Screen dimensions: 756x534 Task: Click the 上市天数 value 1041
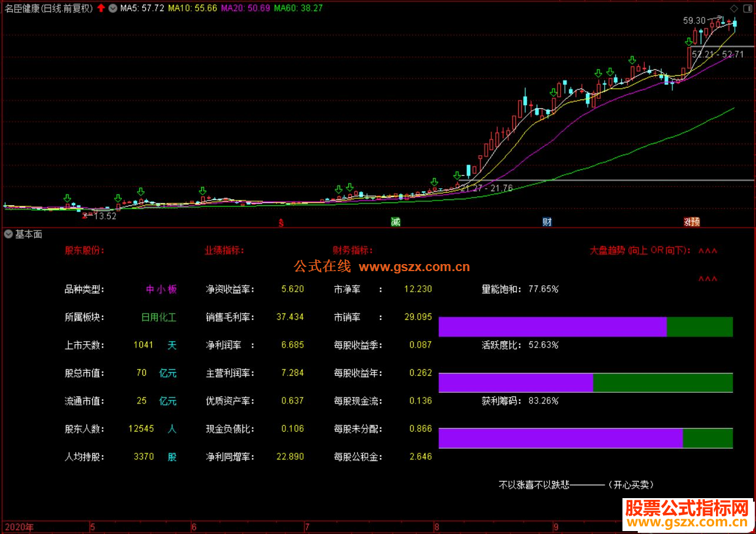pos(144,345)
